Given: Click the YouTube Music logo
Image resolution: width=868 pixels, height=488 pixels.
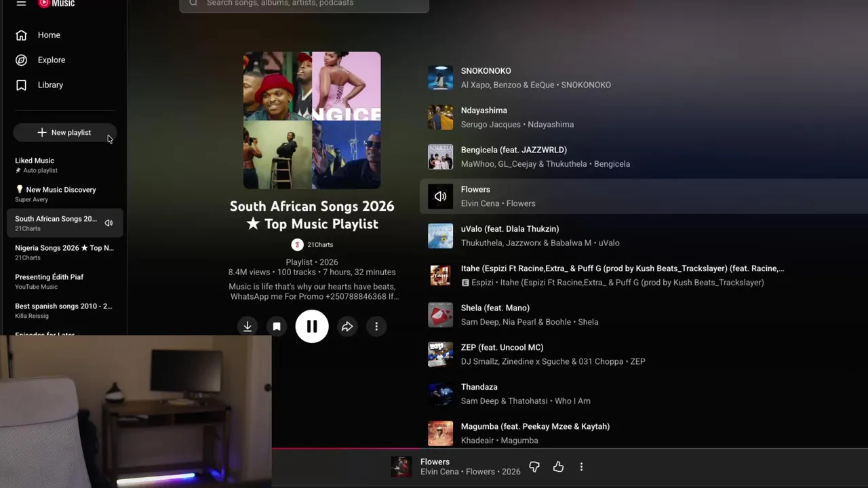Looking at the screenshot, I should pos(56,3).
